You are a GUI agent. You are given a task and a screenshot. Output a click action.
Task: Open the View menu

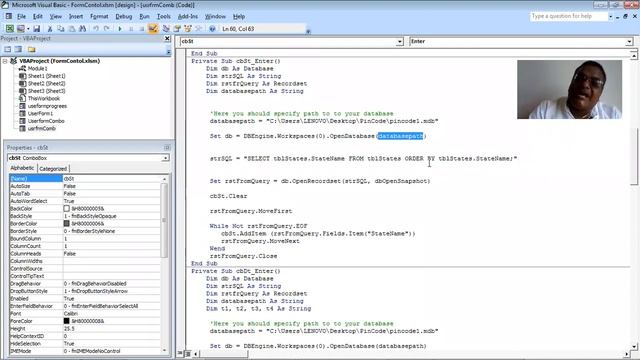point(56,16)
